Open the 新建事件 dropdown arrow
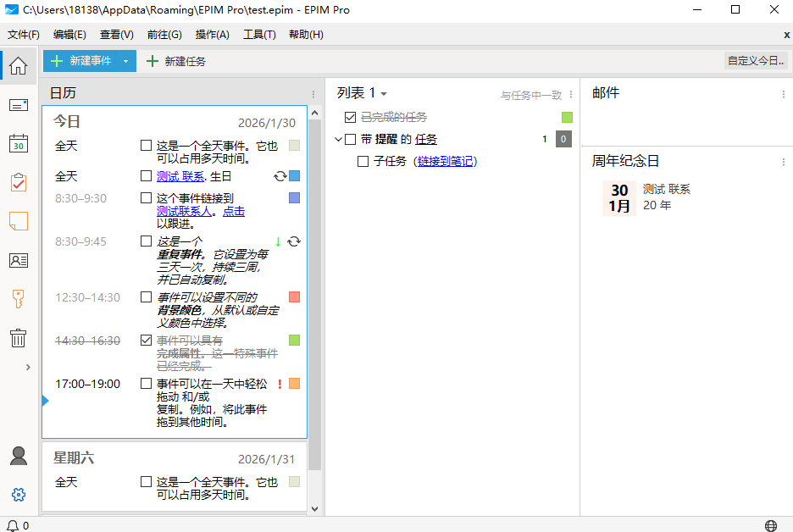The height and width of the screenshot is (532, 793). click(126, 61)
